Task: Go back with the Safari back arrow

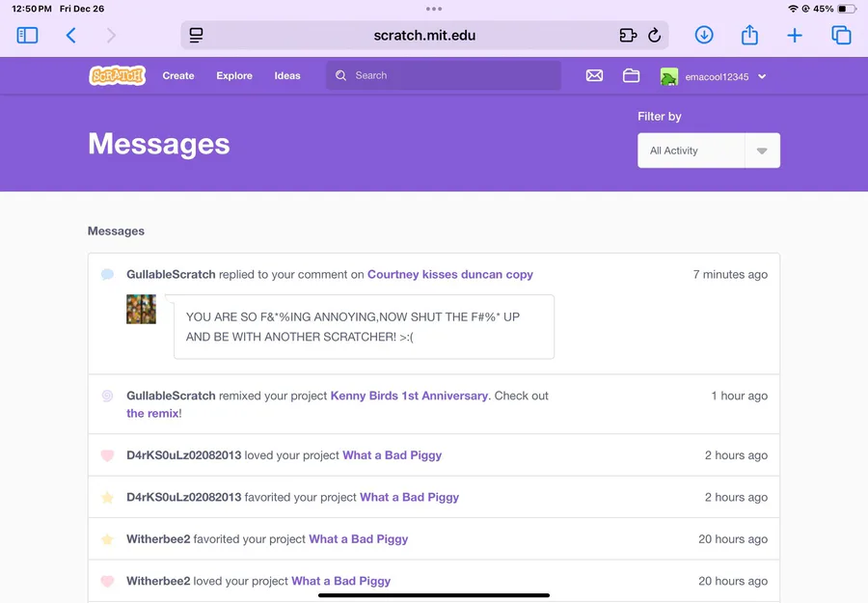Action: [x=70, y=36]
